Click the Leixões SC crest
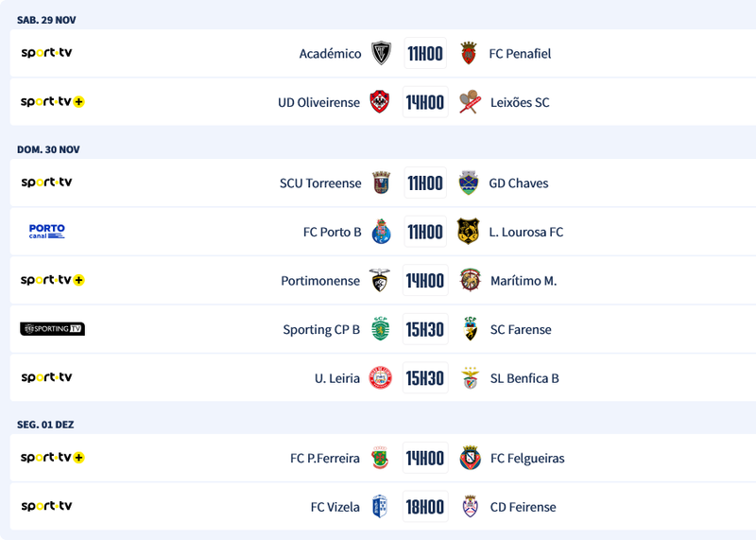Viewport: 756px width, 540px height. (470, 102)
